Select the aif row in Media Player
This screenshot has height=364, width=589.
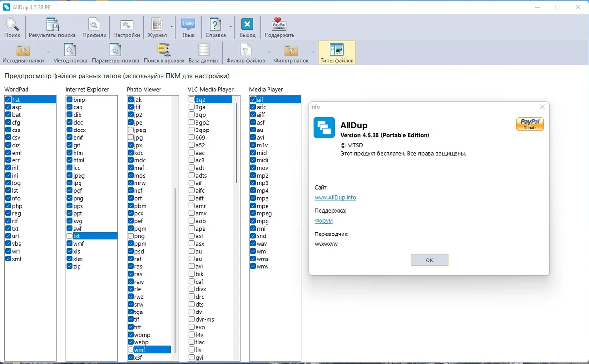tap(275, 100)
